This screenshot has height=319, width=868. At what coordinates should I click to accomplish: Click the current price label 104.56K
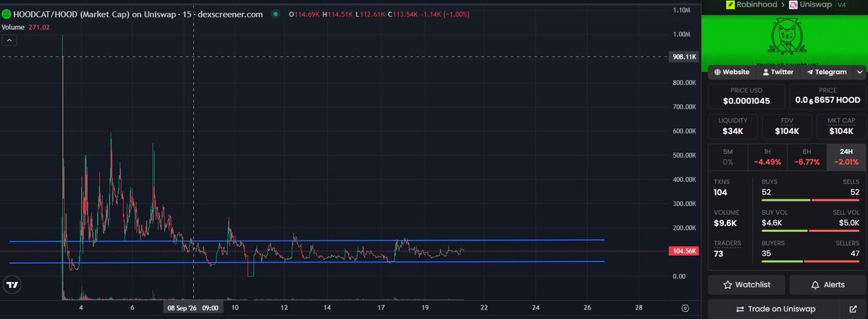coord(684,252)
